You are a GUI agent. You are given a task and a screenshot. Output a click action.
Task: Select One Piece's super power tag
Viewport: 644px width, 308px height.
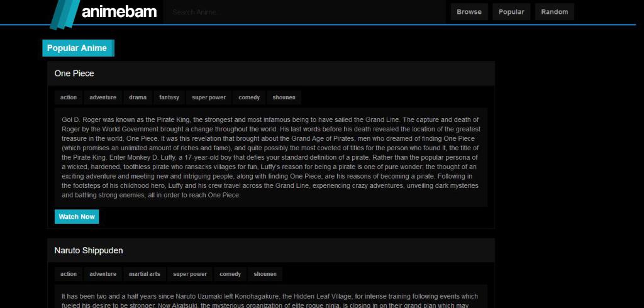coord(209,97)
